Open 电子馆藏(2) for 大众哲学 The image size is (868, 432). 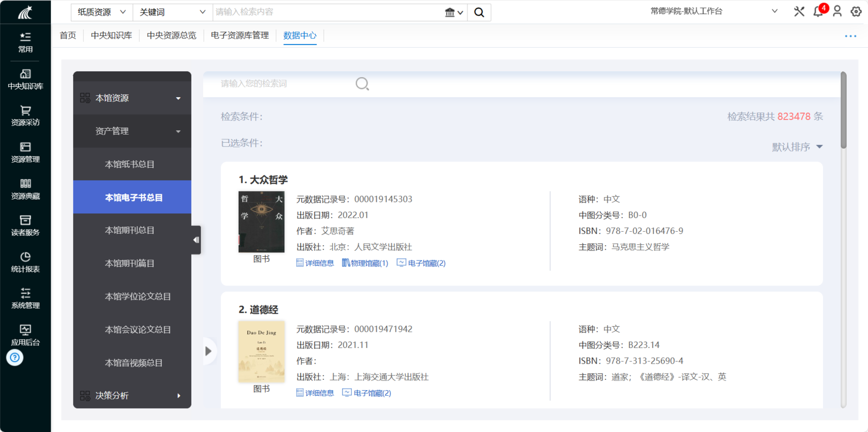click(x=421, y=263)
